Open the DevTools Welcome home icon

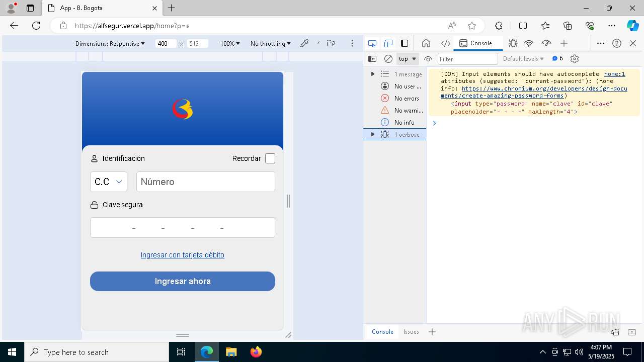(x=426, y=43)
